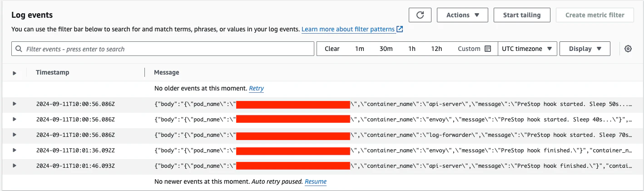Select the 1m time range

click(359, 49)
